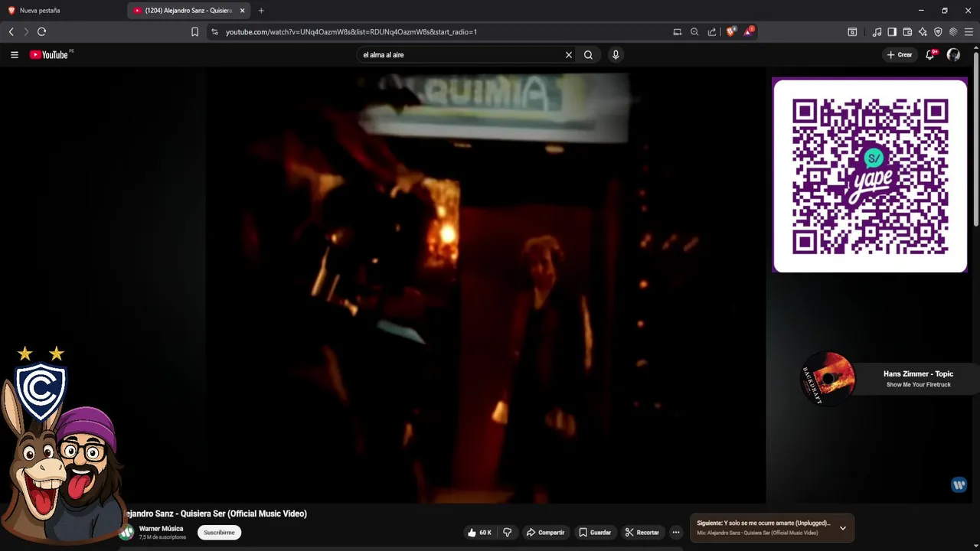Open the Brave Rewards triangle icon

click(x=749, y=31)
